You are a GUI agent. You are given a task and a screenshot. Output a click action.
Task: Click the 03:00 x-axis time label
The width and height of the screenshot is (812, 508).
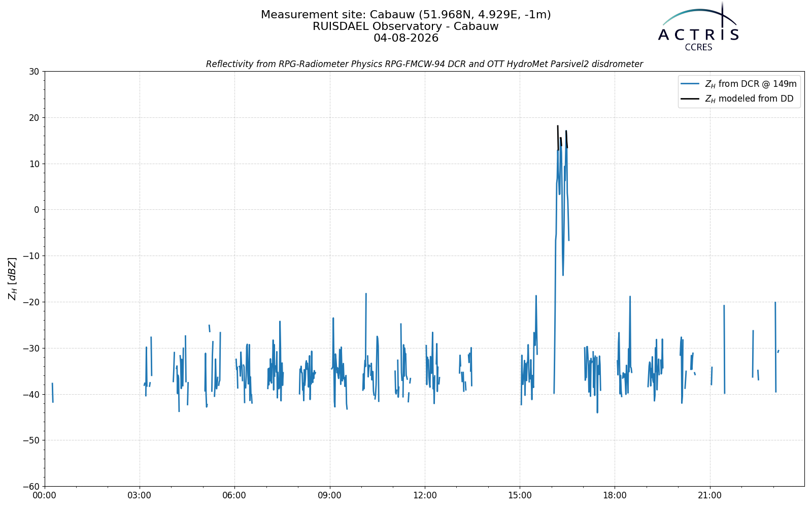point(140,495)
